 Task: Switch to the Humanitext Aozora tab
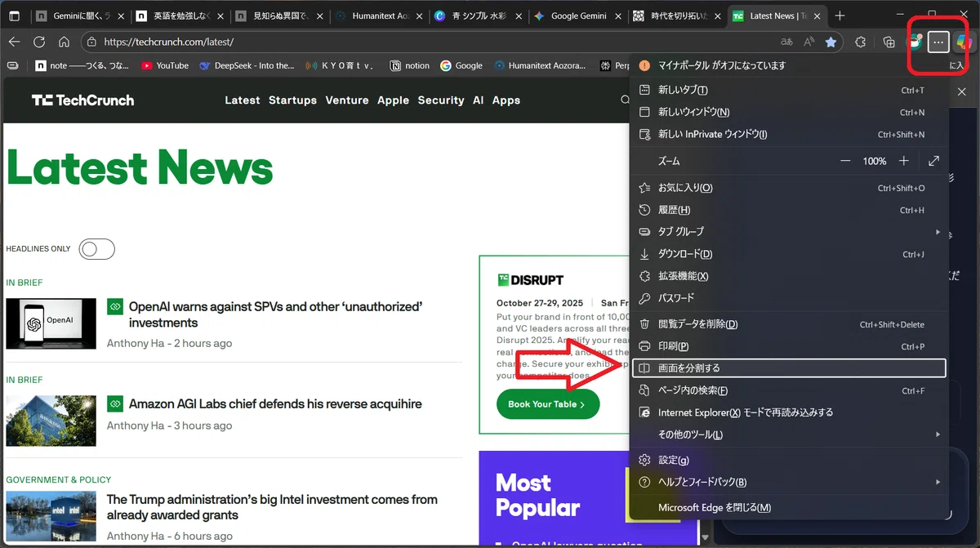[377, 16]
